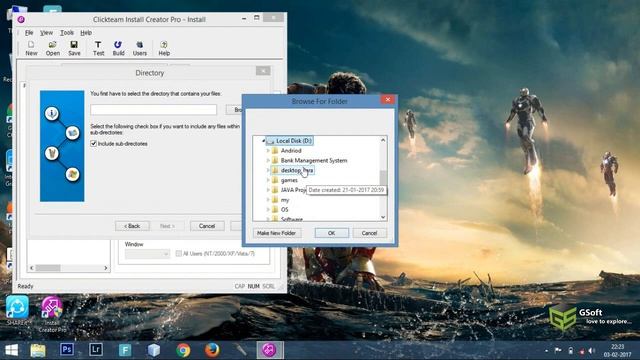Click the folder tree vertical scrollbar thumb
This screenshot has height=360, width=640.
[x=383, y=177]
